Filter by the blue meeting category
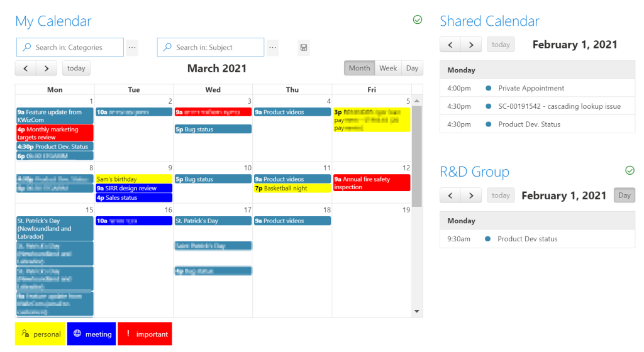The image size is (644, 352). click(x=92, y=334)
